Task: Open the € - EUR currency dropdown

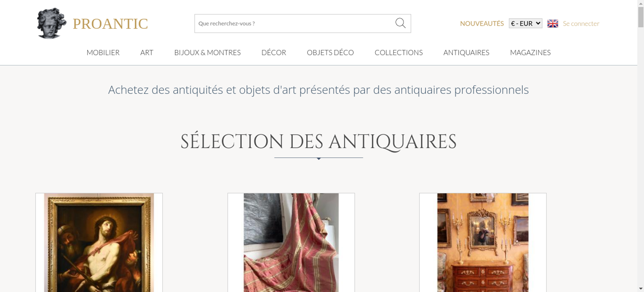Action: [526, 23]
